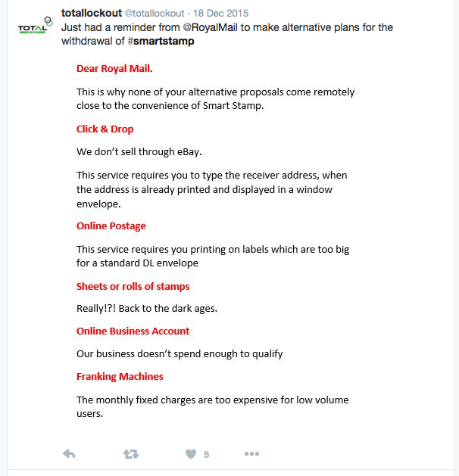Like the tweet with the heart icon

191,454
